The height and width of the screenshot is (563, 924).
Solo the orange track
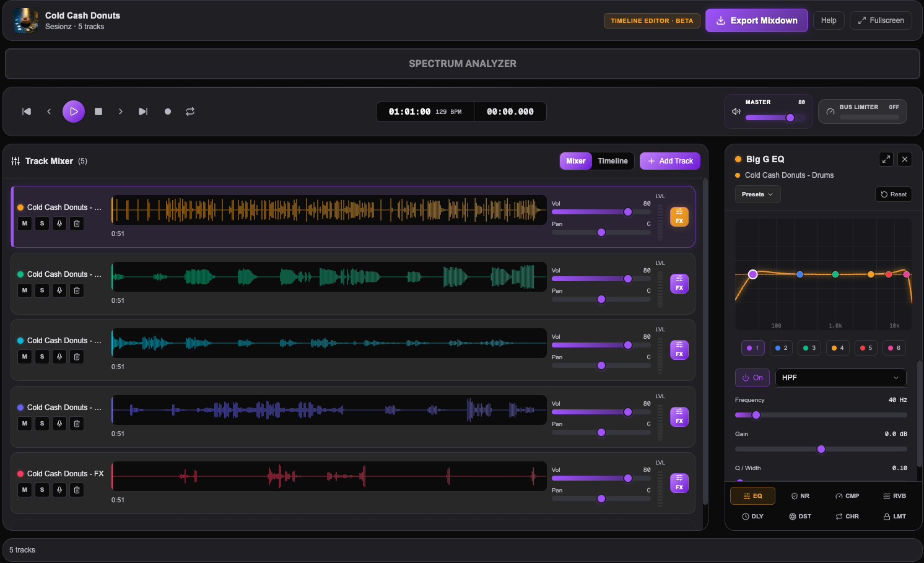42,224
